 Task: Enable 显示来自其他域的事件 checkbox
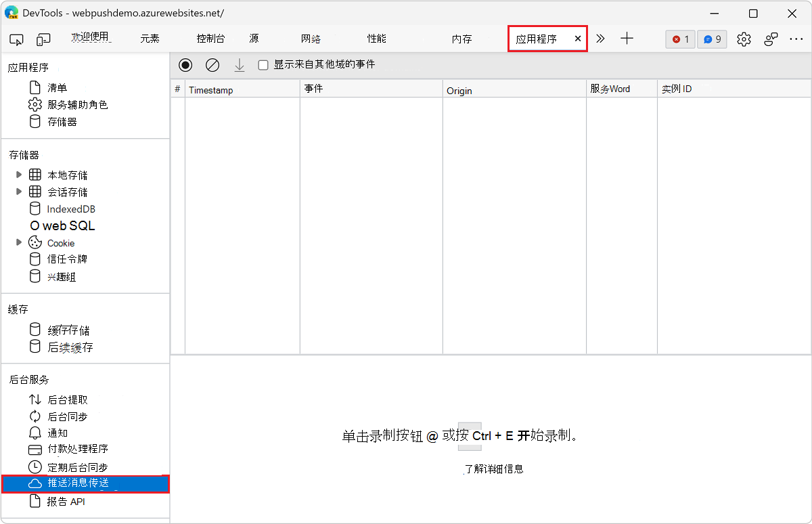(263, 65)
